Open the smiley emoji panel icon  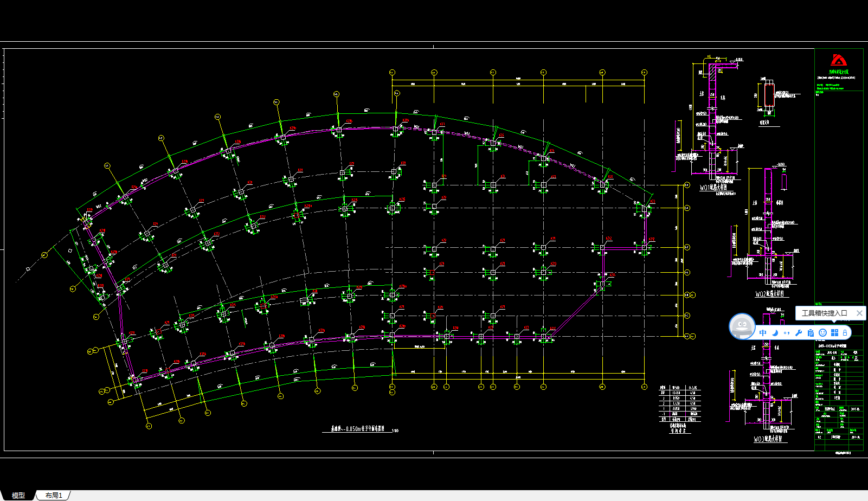pyautogui.click(x=822, y=333)
